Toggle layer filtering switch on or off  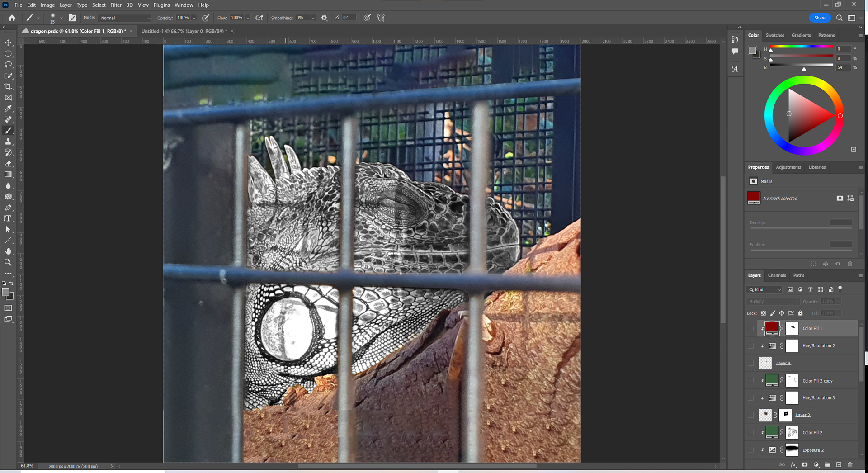(840, 289)
